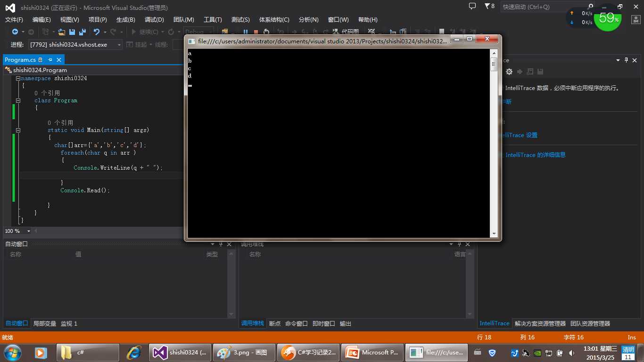Click the Open File folder icon
Viewport: 644px width, 362px height.
coord(61,32)
